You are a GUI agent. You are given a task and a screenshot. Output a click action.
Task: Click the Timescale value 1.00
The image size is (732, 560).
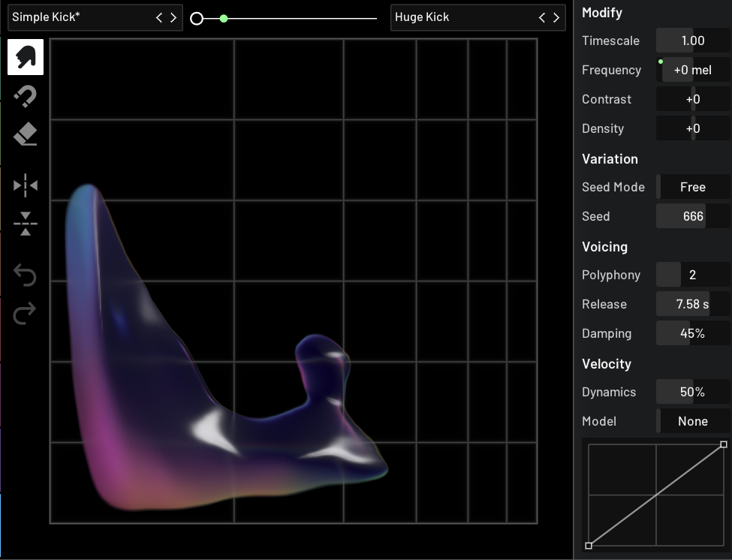pos(693,41)
